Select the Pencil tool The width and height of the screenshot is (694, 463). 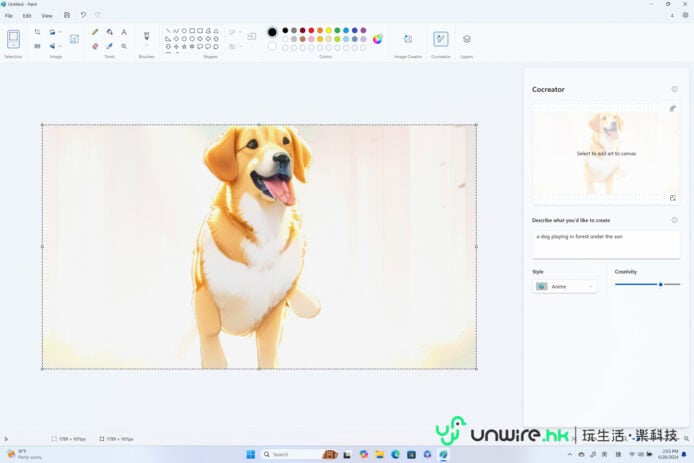(x=95, y=32)
